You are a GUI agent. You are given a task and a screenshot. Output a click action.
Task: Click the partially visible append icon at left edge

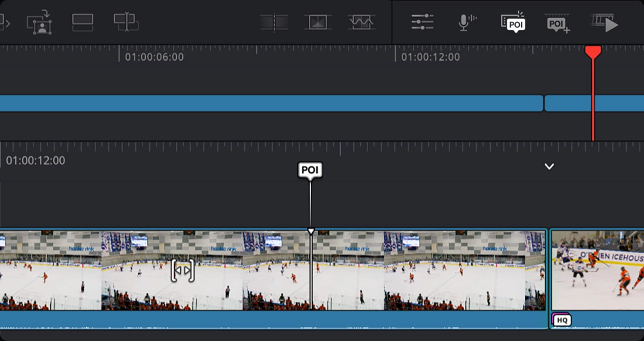pos(5,23)
